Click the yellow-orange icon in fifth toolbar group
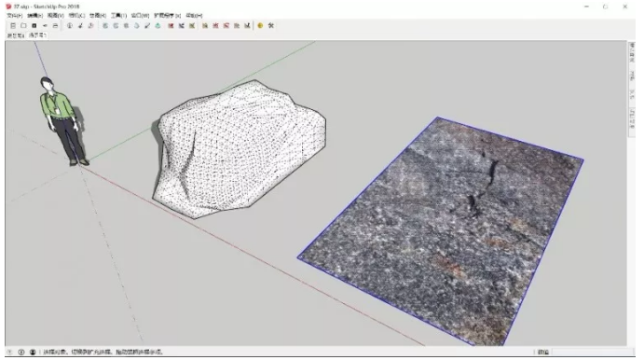Viewport: 644px width, 360px height. click(205, 25)
